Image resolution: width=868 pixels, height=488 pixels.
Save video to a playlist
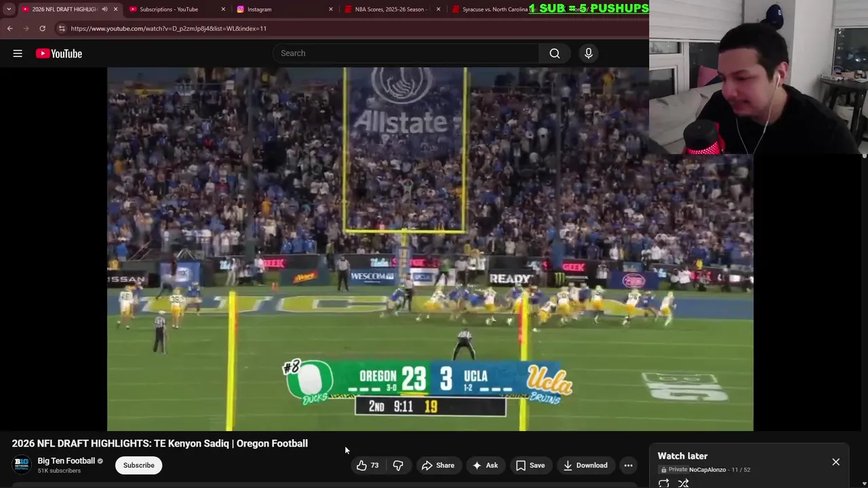[530, 466]
